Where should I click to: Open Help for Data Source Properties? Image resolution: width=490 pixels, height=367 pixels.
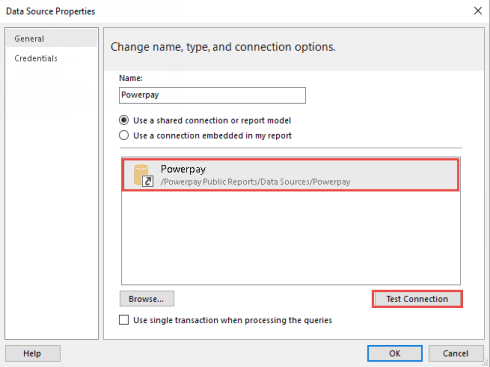tap(33, 353)
